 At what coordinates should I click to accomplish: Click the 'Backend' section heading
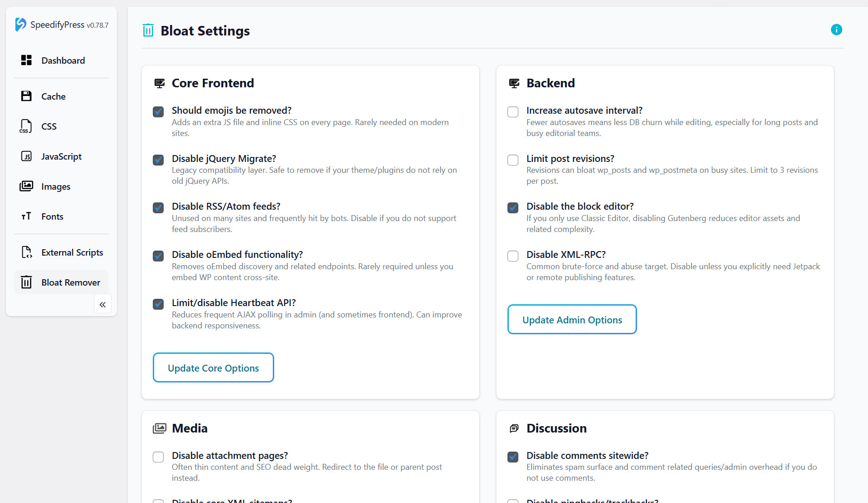551,83
